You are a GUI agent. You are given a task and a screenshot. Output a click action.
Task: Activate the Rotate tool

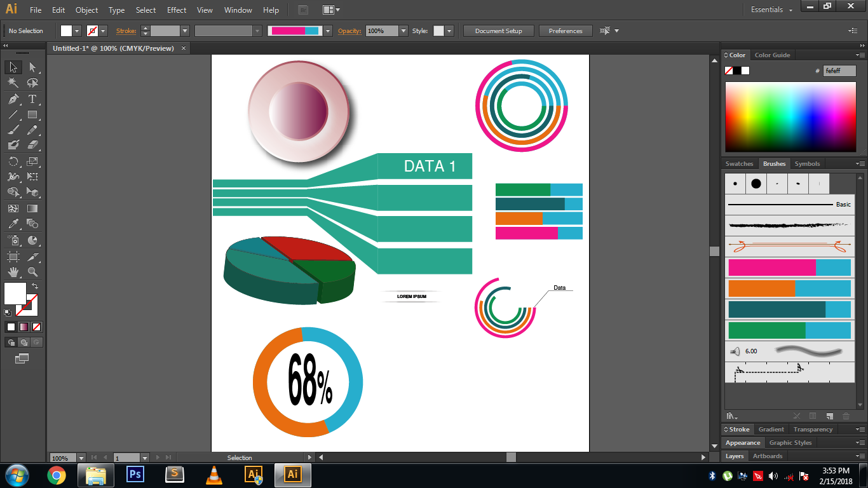[13, 161]
